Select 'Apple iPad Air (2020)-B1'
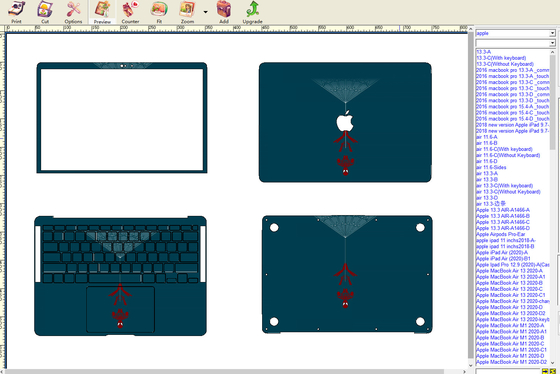The image size is (560, 374). (503, 258)
